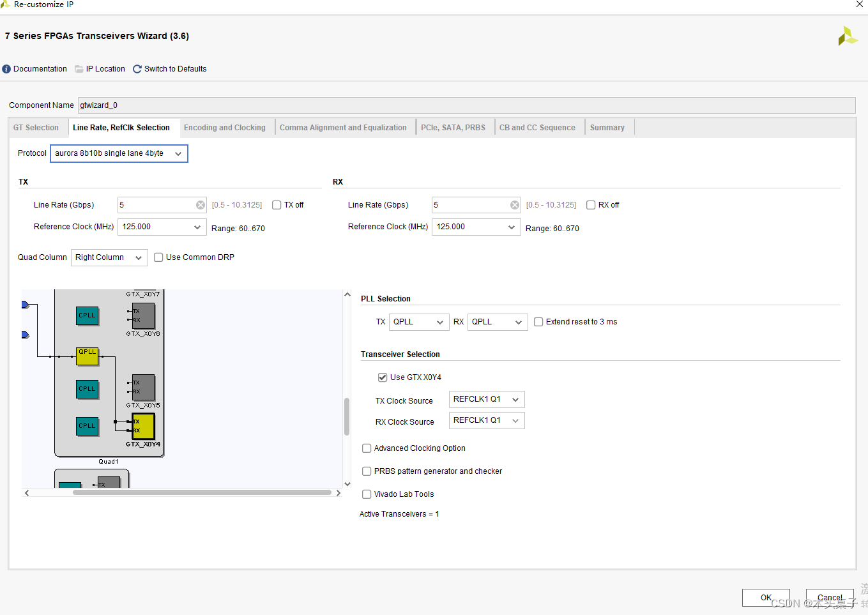The width and height of the screenshot is (868, 615).
Task: Click the CPLL block beside GTX_X0Y4
Action: click(88, 426)
